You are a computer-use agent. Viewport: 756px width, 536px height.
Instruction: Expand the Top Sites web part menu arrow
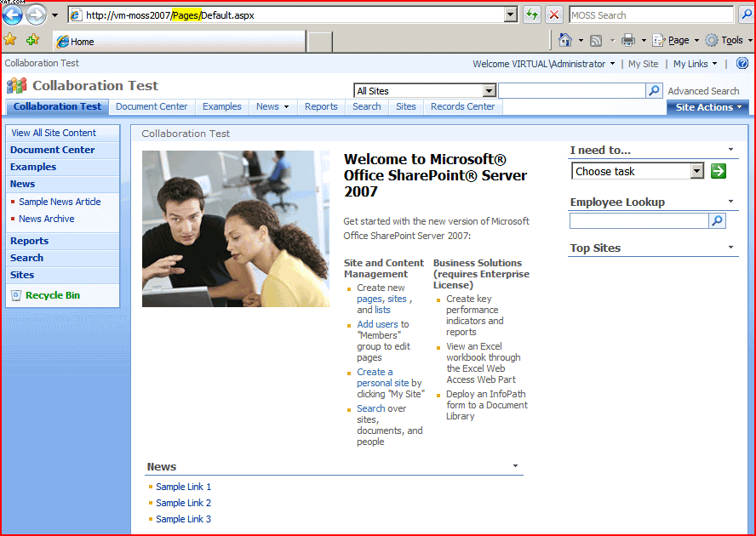coord(730,248)
